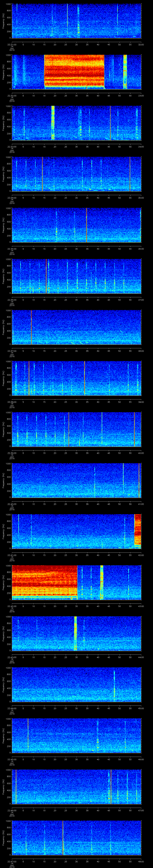Image resolution: width=153 pixels, height=868 pixels.
Task: Click the 22:34:00 time axis label
Action: click(x=12, y=198)
